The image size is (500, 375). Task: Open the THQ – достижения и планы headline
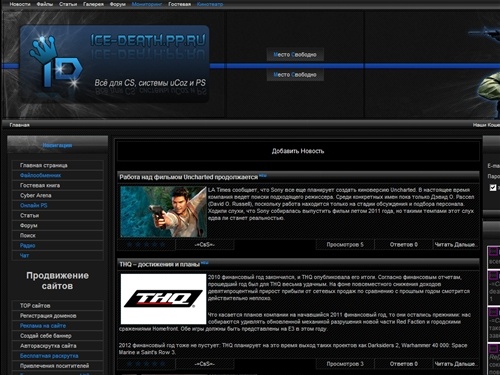160,264
